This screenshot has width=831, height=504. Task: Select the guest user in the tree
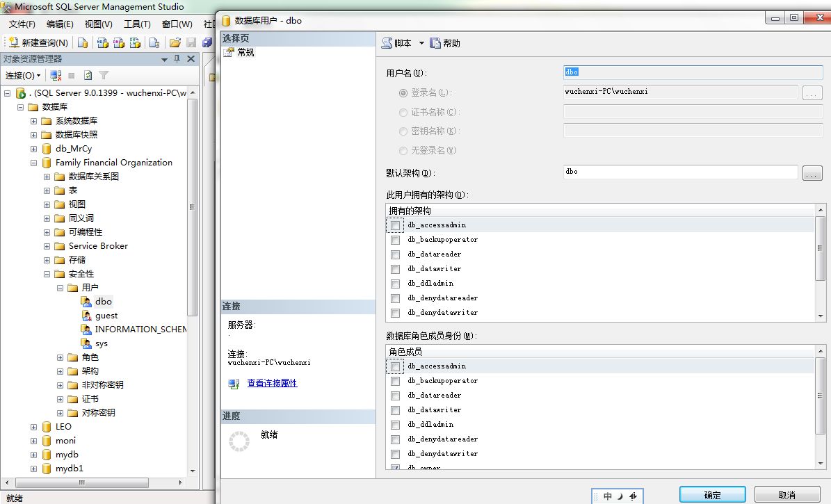tap(106, 316)
